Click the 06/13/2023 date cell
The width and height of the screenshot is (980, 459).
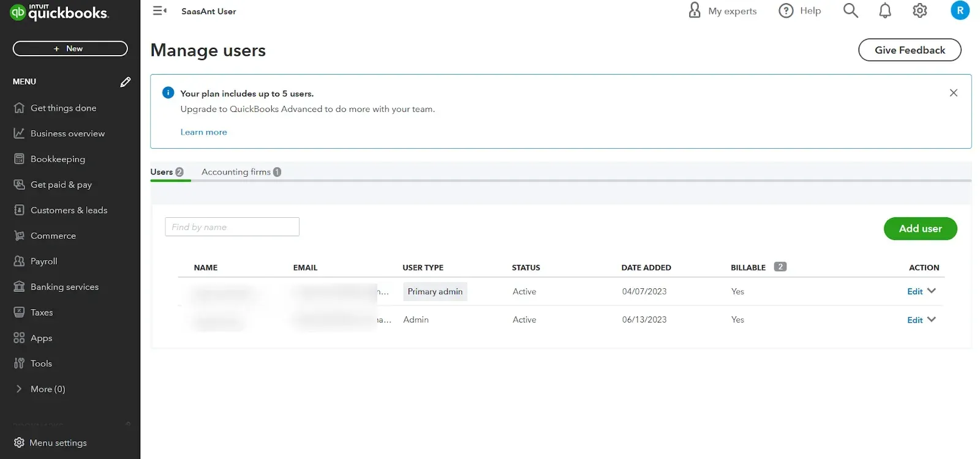644,320
